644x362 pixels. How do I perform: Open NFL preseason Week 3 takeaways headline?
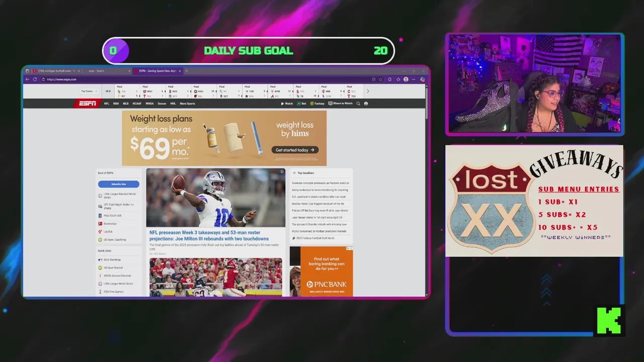tap(209, 236)
